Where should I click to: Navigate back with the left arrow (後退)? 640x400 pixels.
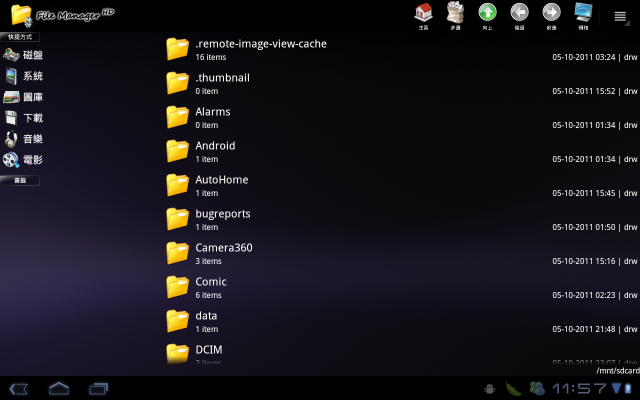519,16
